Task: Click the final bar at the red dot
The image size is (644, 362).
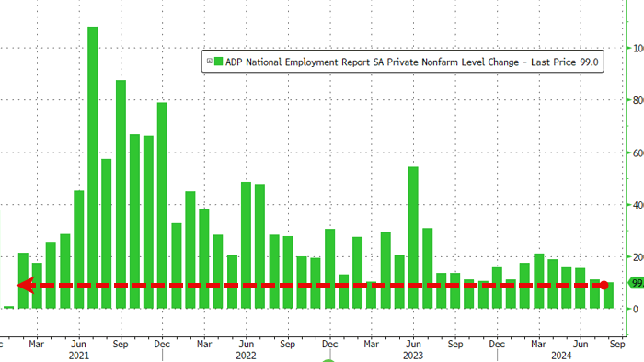Action: pos(609,295)
